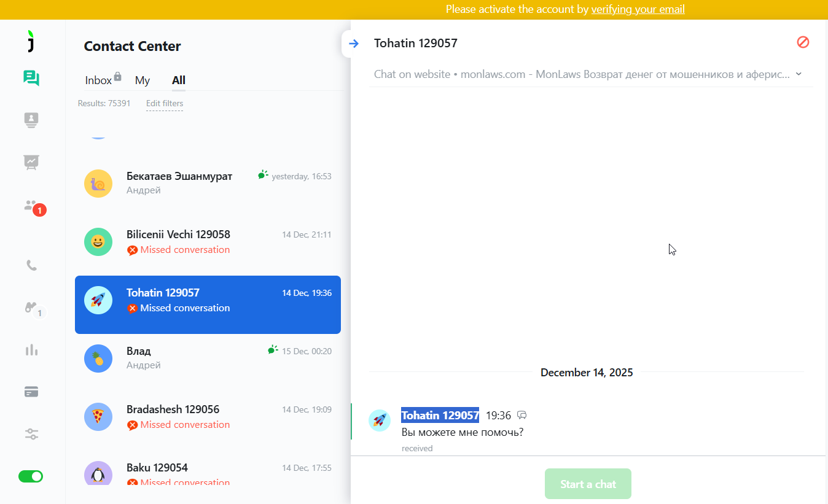
Task: Open the billing card icon in the sidebar
Action: [x=31, y=392]
